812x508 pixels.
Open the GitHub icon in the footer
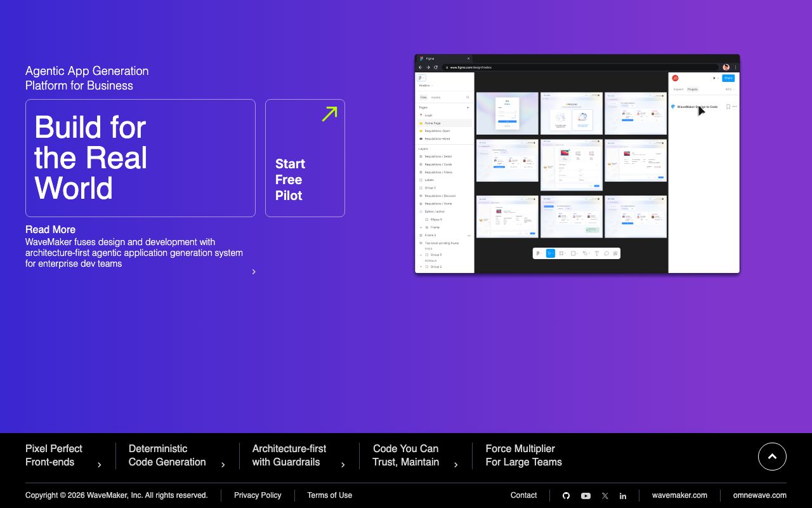tap(566, 496)
